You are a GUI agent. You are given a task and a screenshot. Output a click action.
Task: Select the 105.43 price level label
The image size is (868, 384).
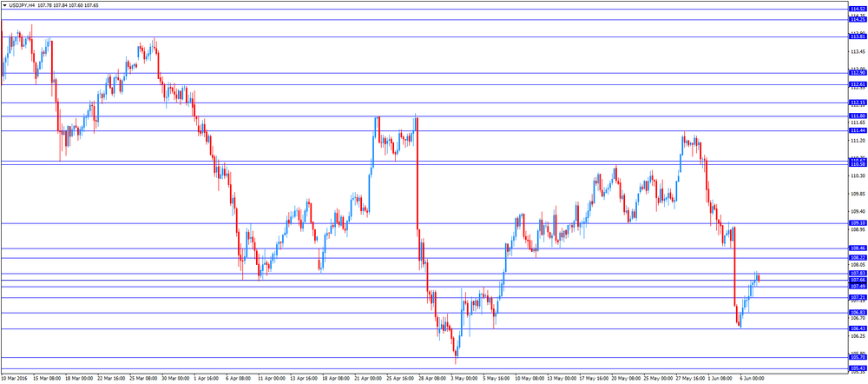858,368
